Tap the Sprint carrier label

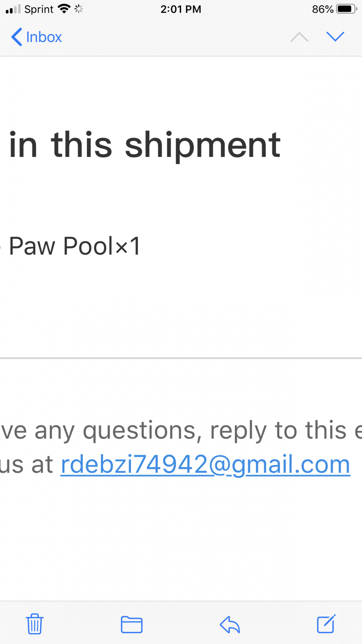[39, 9]
